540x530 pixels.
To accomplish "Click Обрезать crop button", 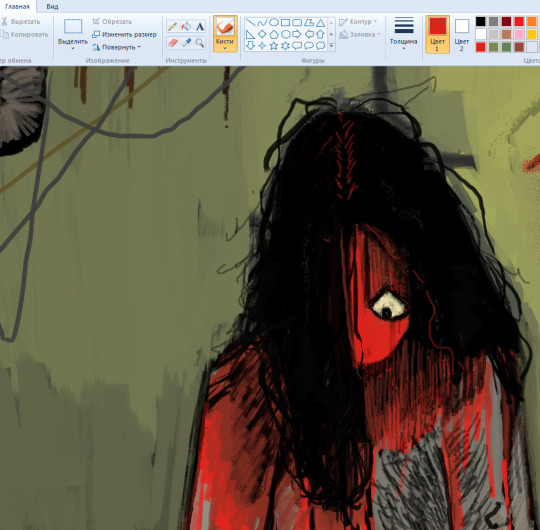I will [112, 22].
